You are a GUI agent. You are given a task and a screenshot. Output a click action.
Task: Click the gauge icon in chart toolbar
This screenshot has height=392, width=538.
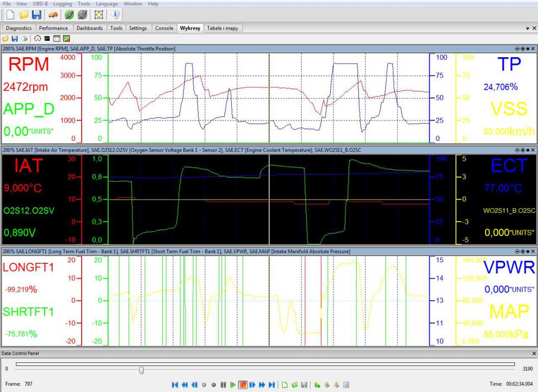[x=38, y=38]
